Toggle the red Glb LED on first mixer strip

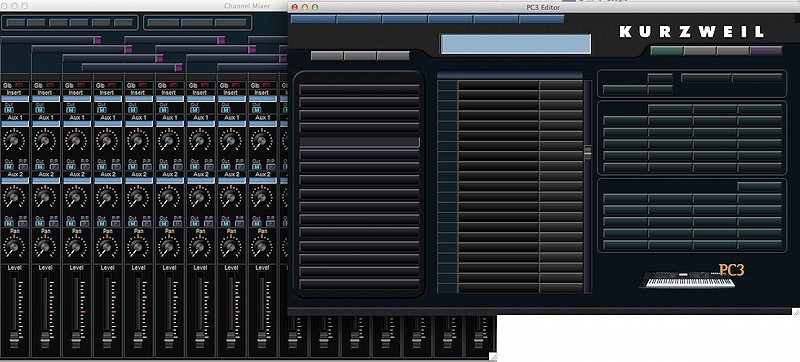(19, 85)
